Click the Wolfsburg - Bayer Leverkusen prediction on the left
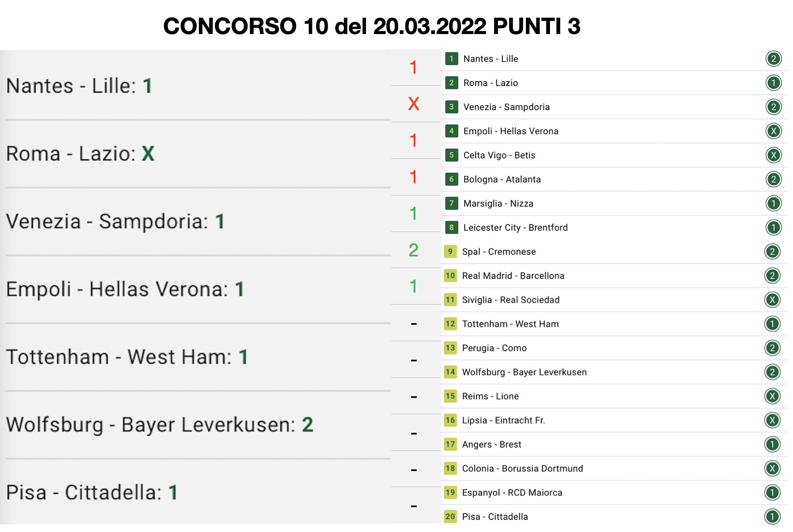 click(x=159, y=424)
